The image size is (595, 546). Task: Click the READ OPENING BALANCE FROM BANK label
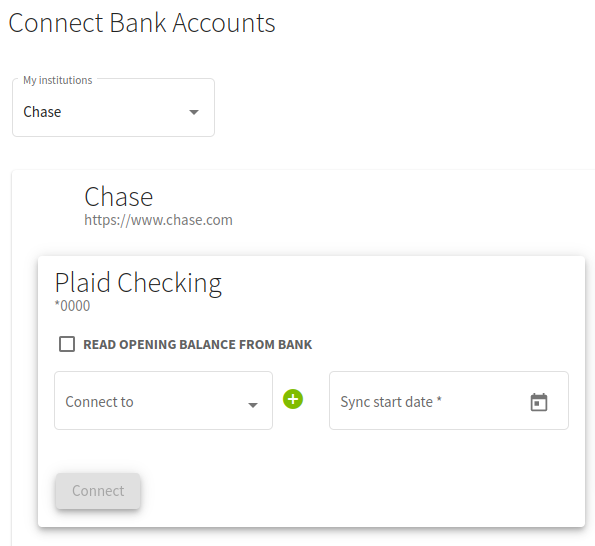[197, 344]
